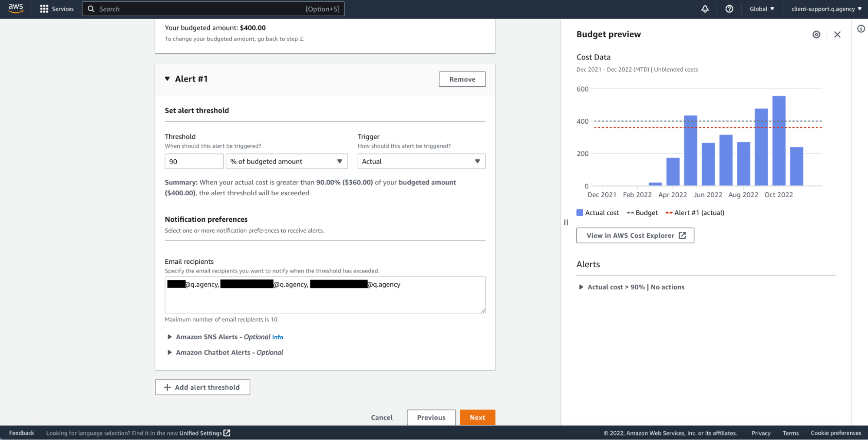Screen dimensions: 868x440
Task: Click the 'Your budgeted amount: $400.00' text
Action: 215,28
